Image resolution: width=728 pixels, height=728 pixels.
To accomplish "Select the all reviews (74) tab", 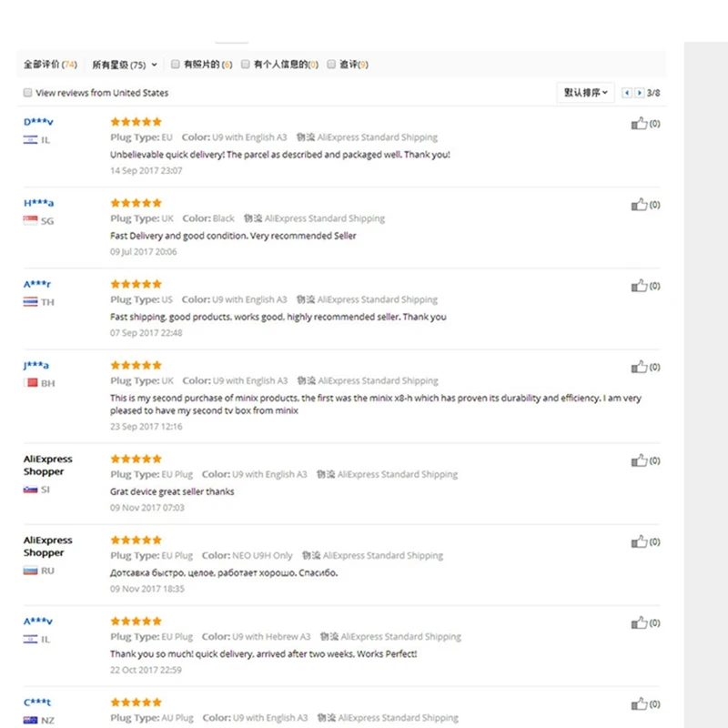I will (x=50, y=65).
